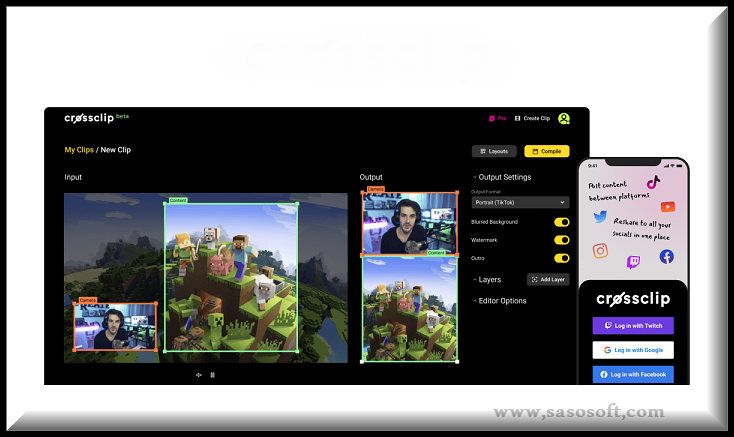Click the crossclip logo on phone
734x437 pixels.
[633, 299]
